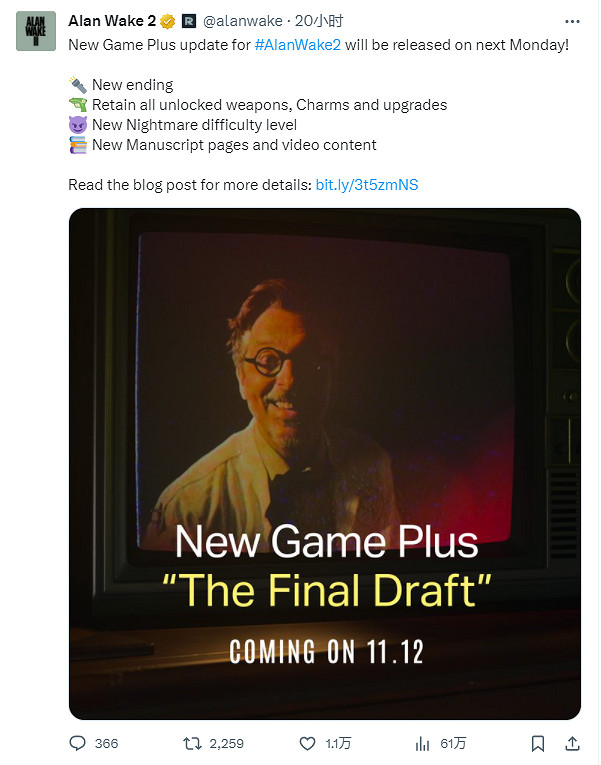Screen dimensions: 601x765
Task: View analytics via bar chart icon
Action: pyautogui.click(x=422, y=744)
